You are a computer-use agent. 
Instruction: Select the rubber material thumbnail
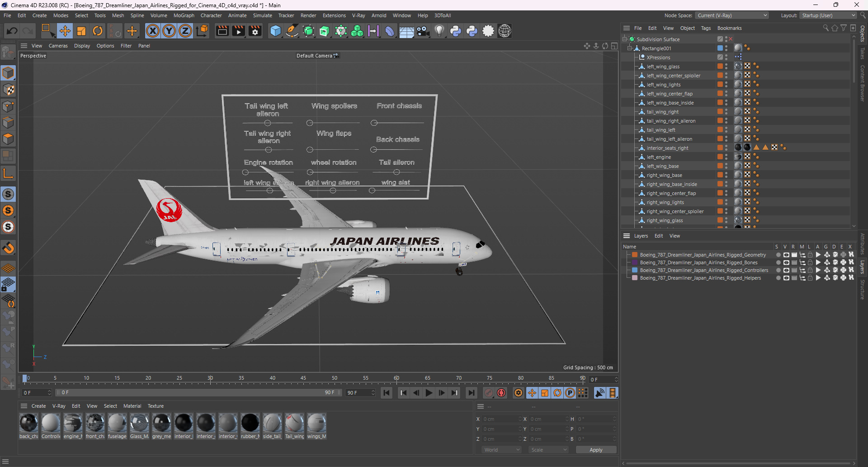[250, 423]
